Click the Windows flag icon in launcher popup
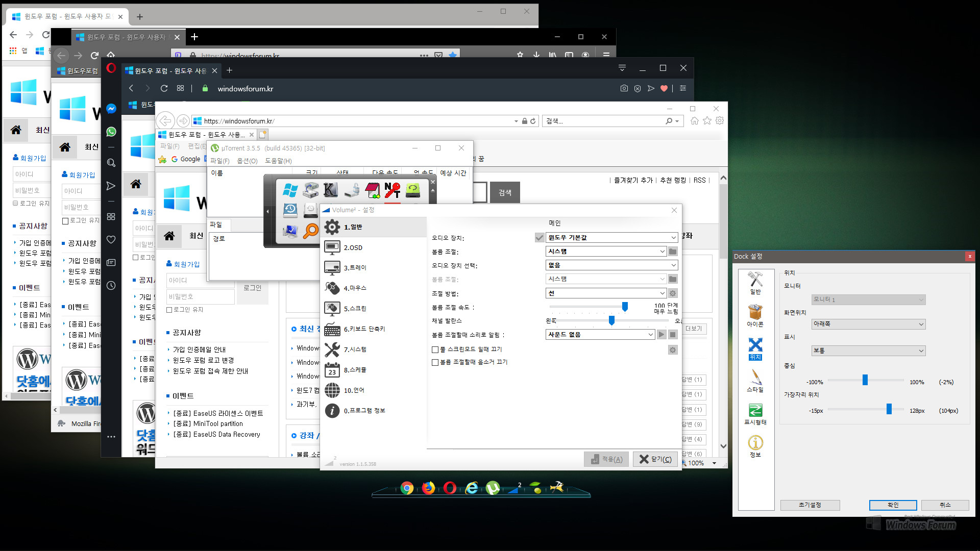The width and height of the screenshot is (980, 551). (290, 190)
